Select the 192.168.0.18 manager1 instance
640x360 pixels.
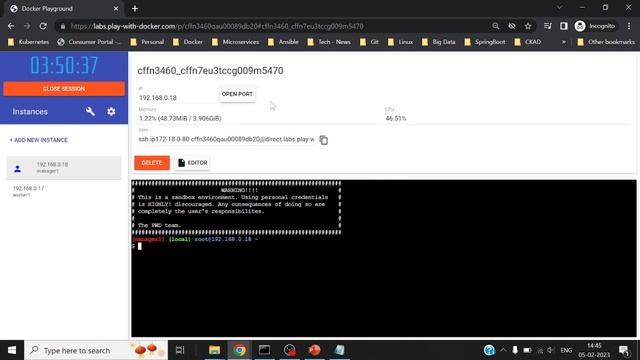coord(64,168)
